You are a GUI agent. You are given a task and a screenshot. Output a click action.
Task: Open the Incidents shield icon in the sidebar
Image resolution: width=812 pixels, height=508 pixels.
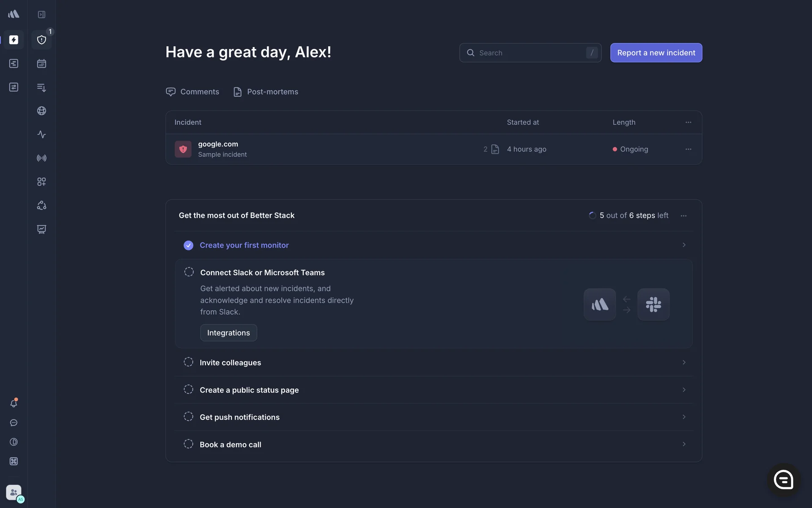41,40
